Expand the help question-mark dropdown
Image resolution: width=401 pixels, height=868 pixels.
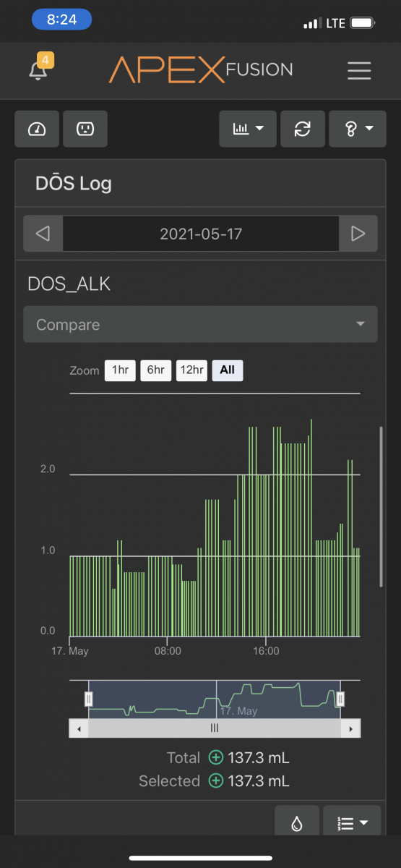358,129
